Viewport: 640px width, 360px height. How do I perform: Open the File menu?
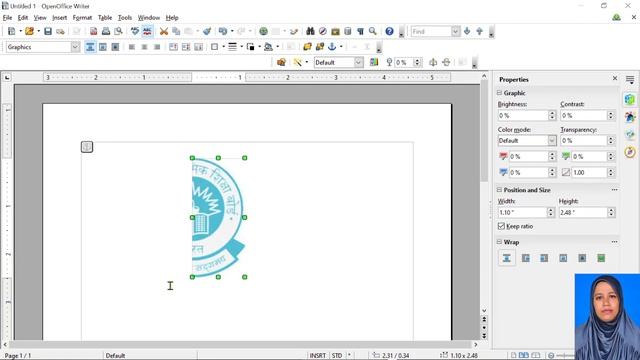point(7,18)
